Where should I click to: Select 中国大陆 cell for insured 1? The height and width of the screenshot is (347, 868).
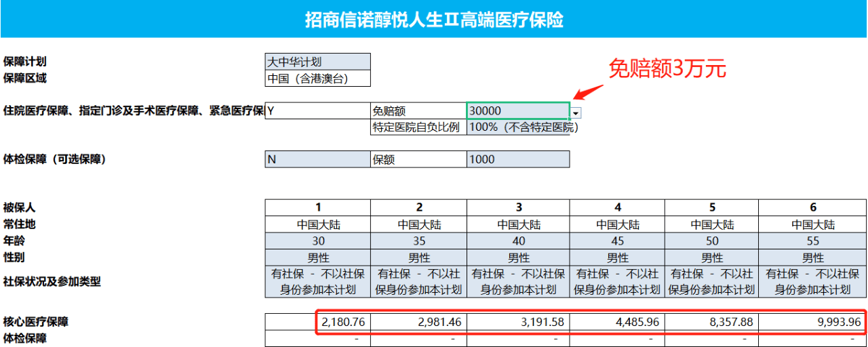[318, 224]
